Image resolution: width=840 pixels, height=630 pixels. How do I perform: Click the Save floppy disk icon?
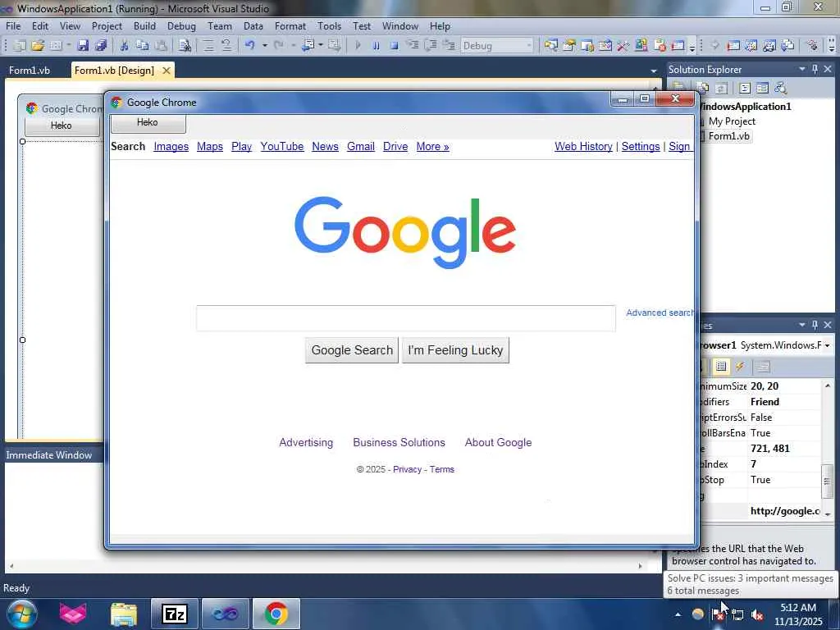[83, 46]
